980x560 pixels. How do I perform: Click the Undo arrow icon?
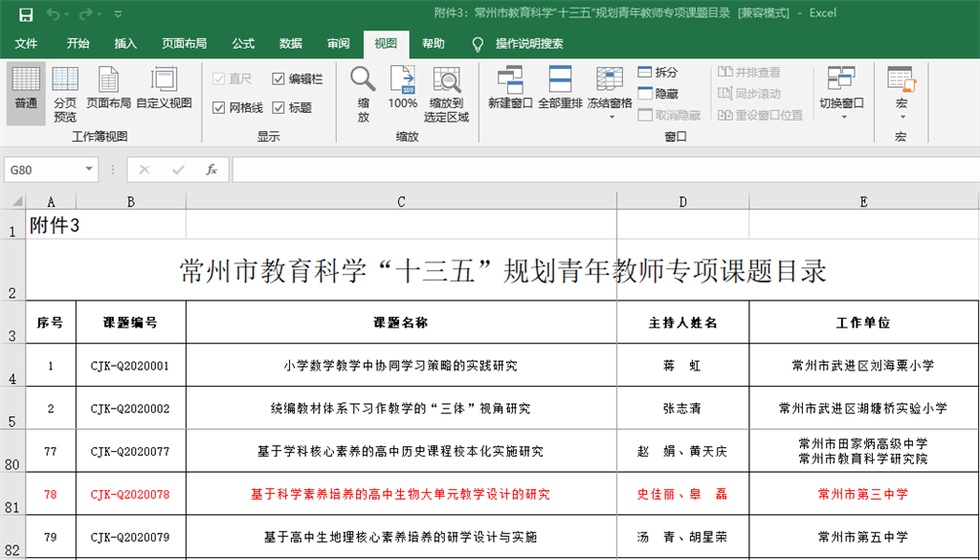tap(54, 13)
